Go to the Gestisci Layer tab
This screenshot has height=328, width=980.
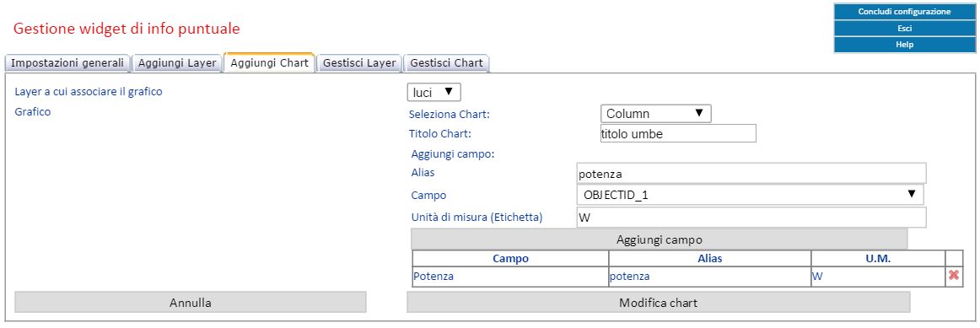(x=359, y=63)
